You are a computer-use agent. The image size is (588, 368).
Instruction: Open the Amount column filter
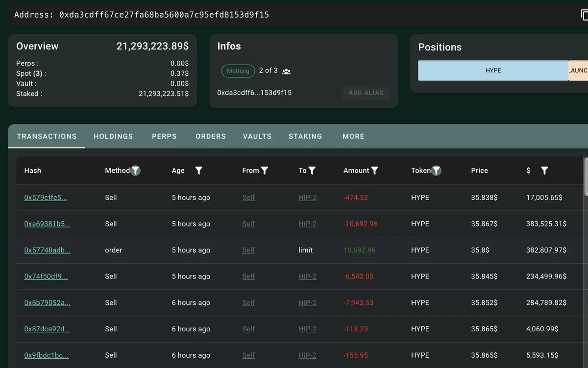pos(374,170)
